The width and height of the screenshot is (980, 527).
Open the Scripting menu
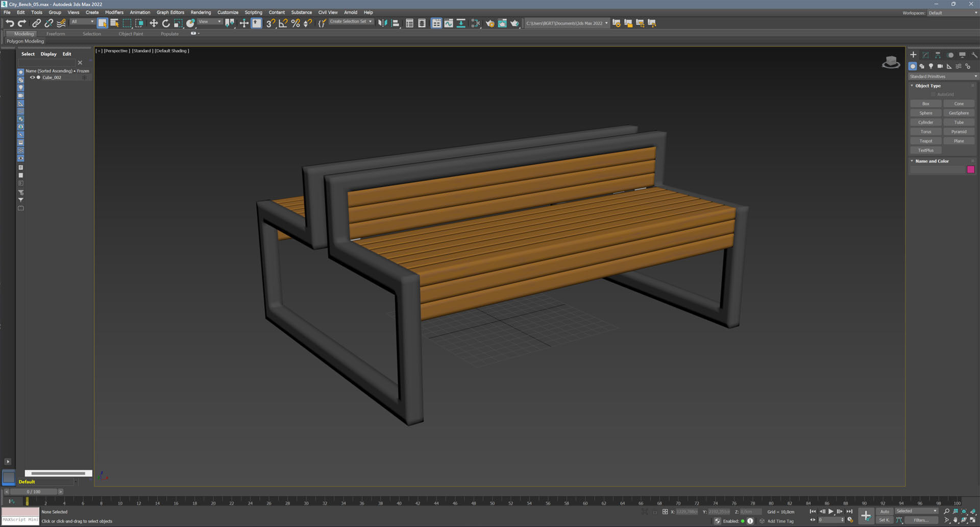[253, 12]
